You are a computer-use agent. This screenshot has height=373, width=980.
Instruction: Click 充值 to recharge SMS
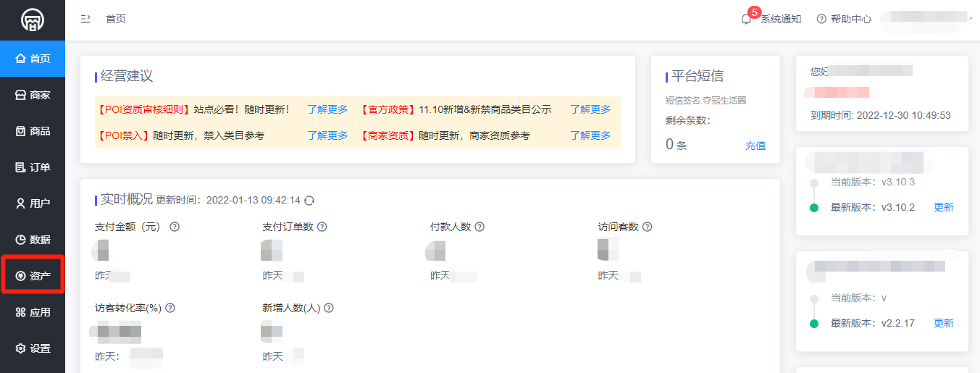click(x=755, y=146)
